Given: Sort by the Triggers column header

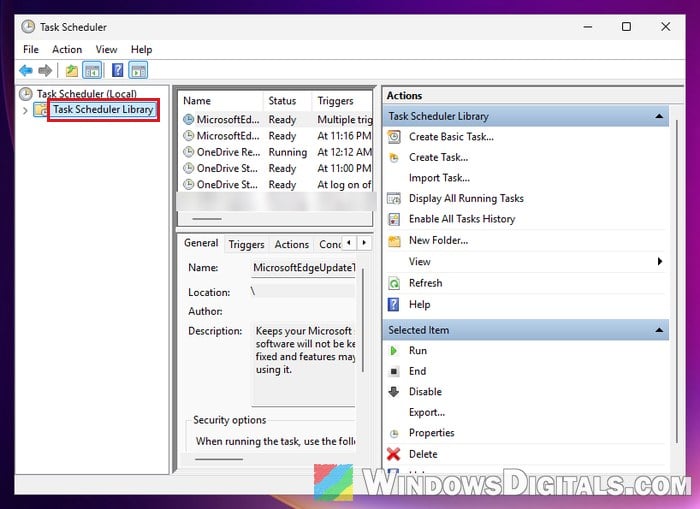Looking at the screenshot, I should (342, 101).
